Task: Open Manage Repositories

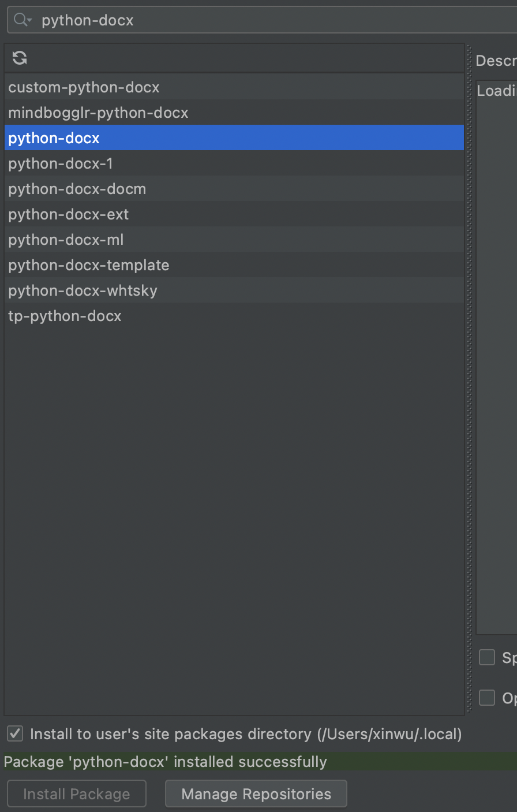Action: [x=256, y=794]
